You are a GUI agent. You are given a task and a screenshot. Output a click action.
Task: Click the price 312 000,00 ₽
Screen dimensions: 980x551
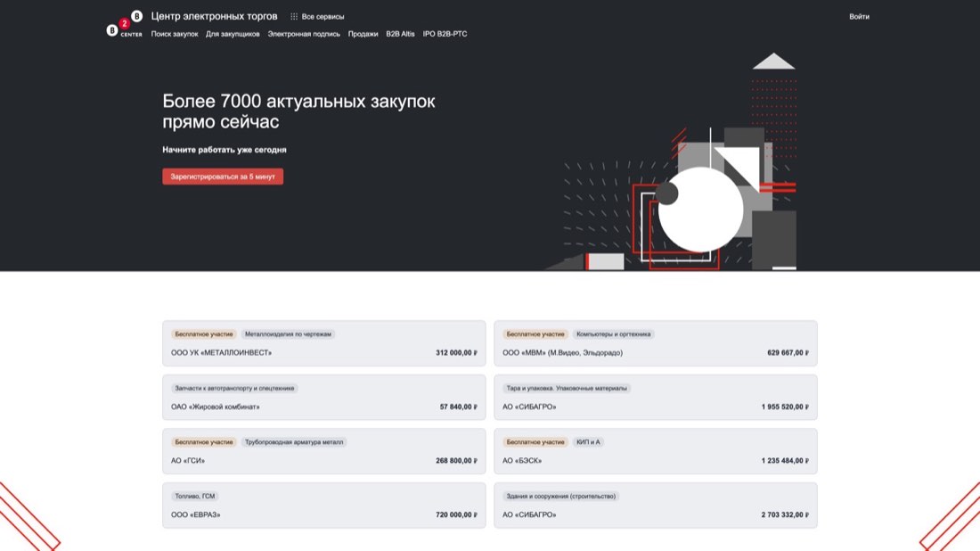pyautogui.click(x=456, y=353)
